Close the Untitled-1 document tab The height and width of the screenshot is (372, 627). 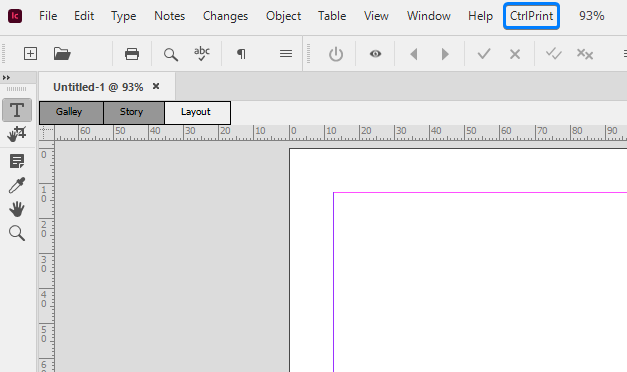point(156,86)
